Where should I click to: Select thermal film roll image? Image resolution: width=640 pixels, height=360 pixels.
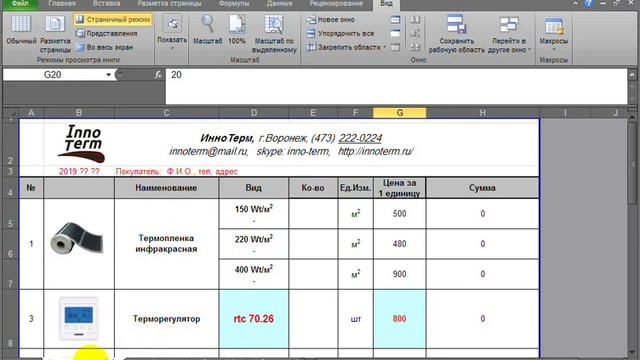(x=77, y=238)
